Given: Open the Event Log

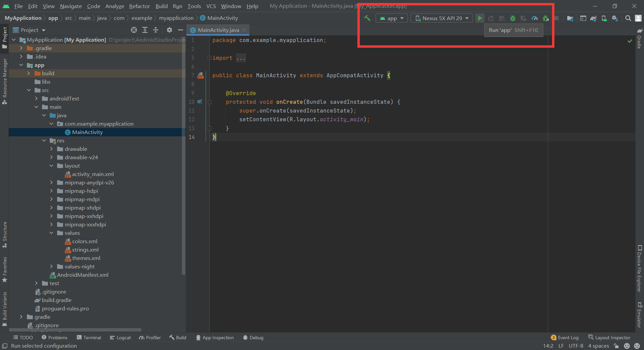Looking at the screenshot, I should [x=565, y=338].
